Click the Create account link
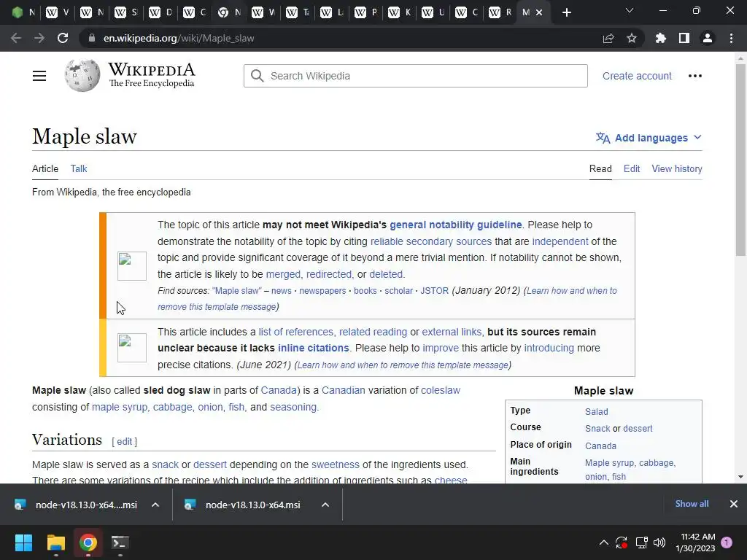The width and height of the screenshot is (747, 560). point(637,76)
